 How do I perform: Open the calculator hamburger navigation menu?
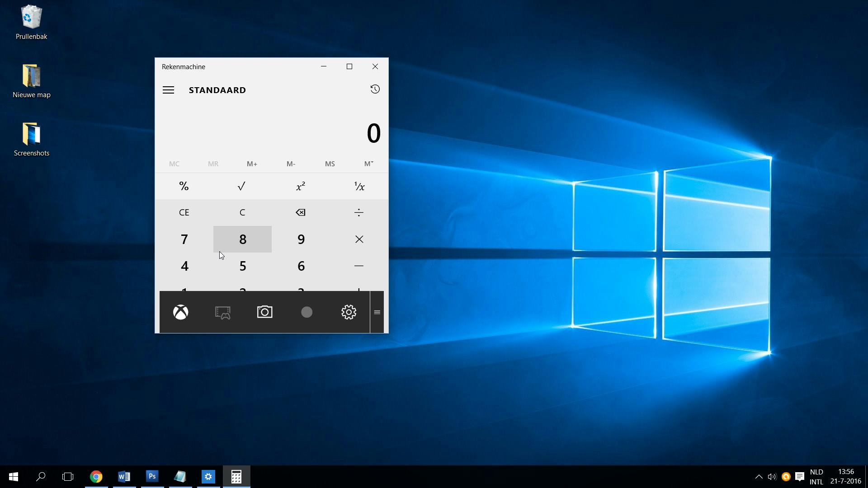[x=168, y=90]
